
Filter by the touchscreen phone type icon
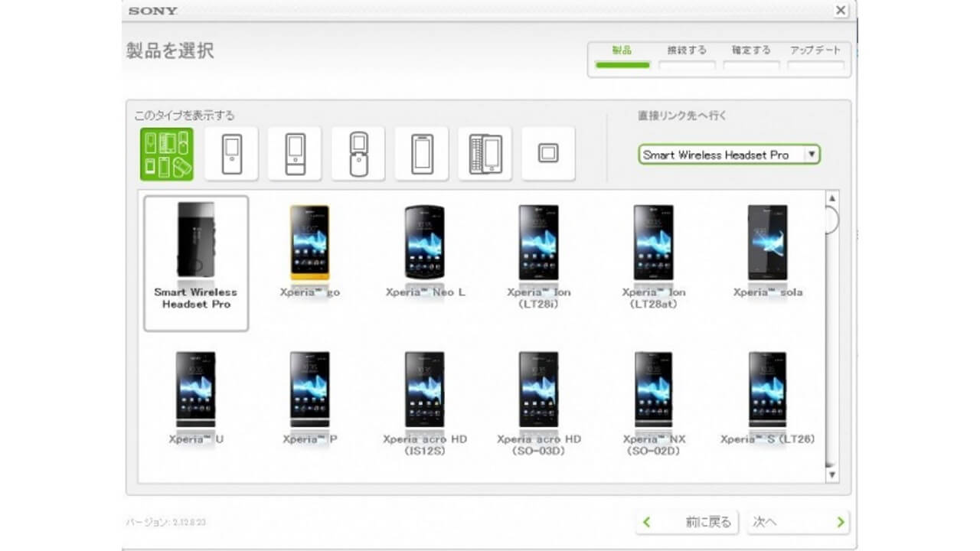(422, 154)
